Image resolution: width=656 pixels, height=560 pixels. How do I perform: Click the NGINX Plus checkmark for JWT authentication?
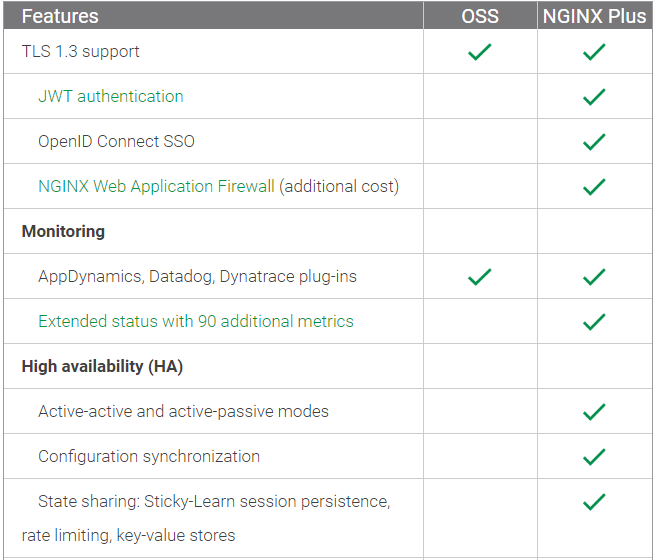click(594, 97)
